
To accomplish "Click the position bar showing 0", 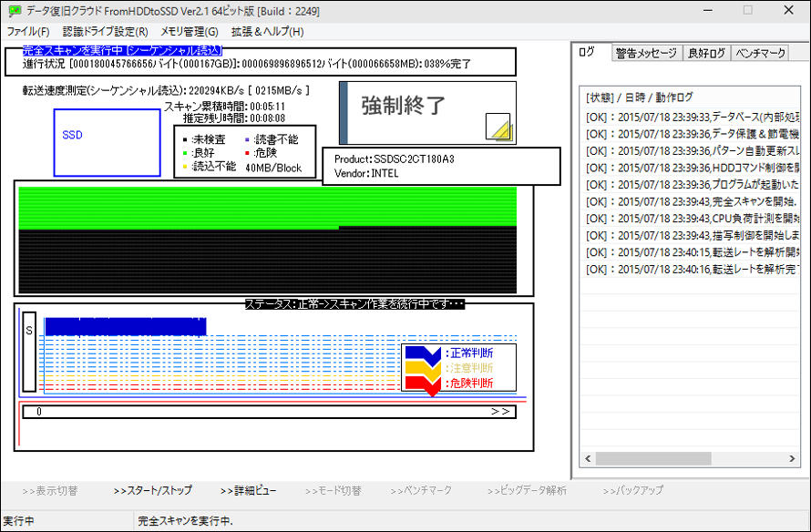I will [x=269, y=412].
